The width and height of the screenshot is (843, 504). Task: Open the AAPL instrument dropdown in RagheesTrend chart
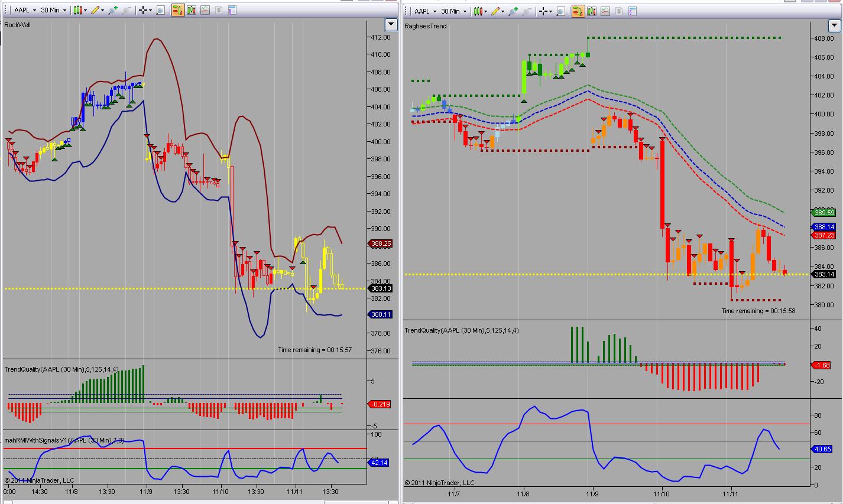click(426, 11)
